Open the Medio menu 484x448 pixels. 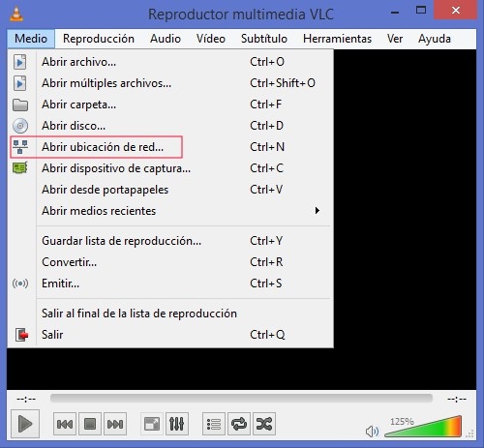[31, 39]
